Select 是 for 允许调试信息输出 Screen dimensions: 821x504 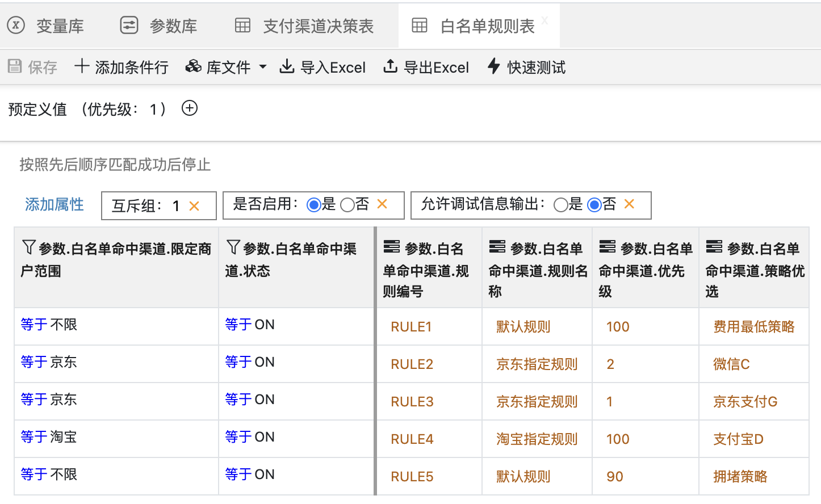coord(560,205)
